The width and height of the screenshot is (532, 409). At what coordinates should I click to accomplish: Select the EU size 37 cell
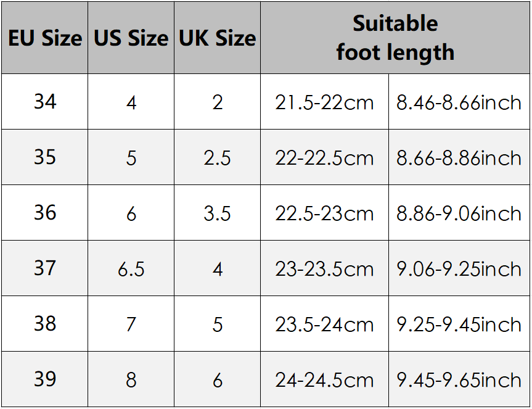click(45, 268)
